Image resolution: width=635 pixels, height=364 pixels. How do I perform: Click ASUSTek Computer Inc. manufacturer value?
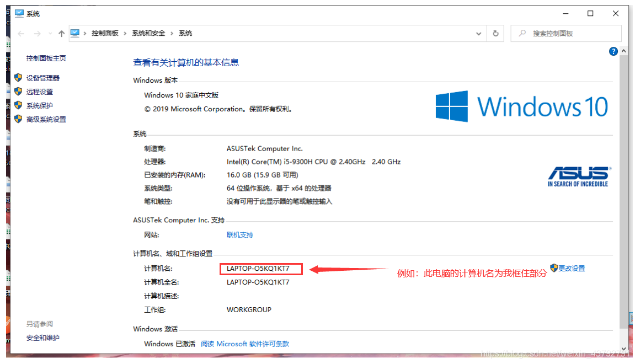pos(264,148)
